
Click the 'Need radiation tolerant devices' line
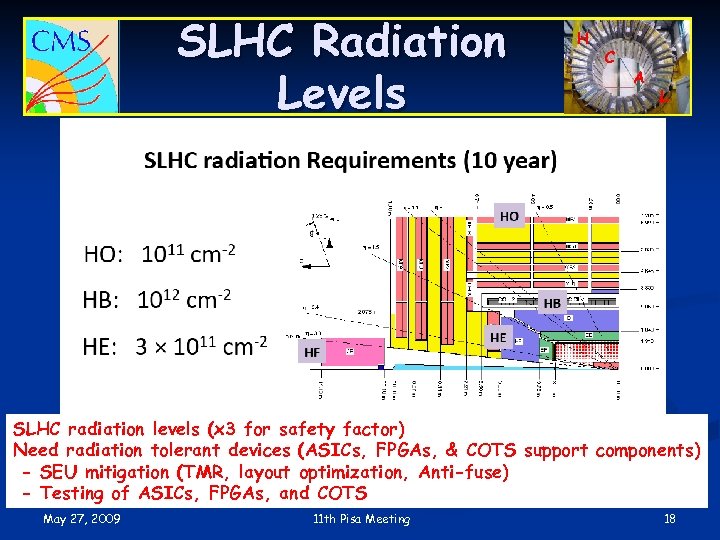click(x=357, y=450)
